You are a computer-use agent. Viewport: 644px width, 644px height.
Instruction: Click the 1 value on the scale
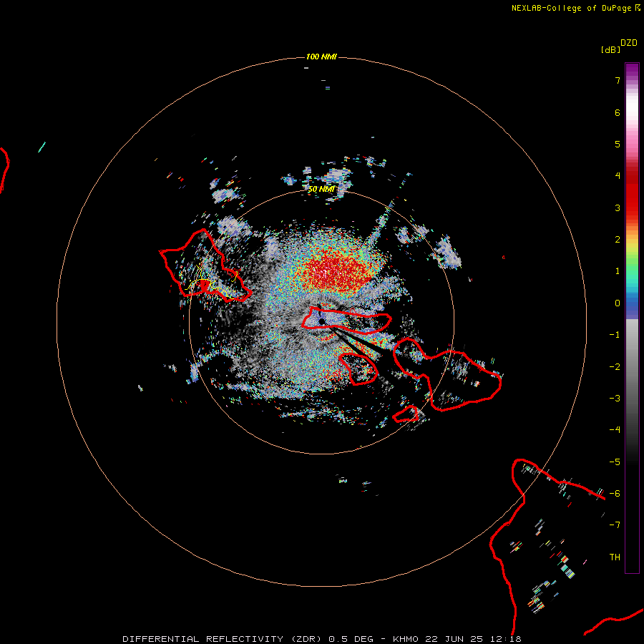[x=618, y=271]
